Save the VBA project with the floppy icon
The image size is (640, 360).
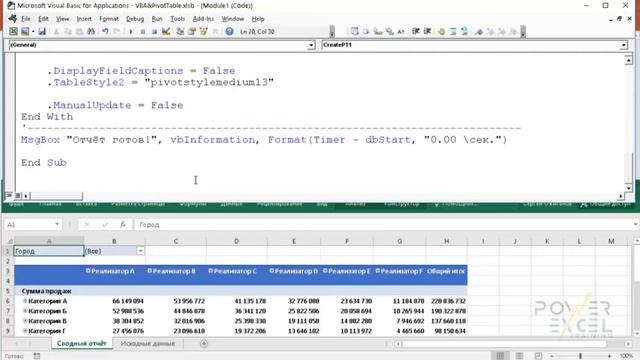42,31
